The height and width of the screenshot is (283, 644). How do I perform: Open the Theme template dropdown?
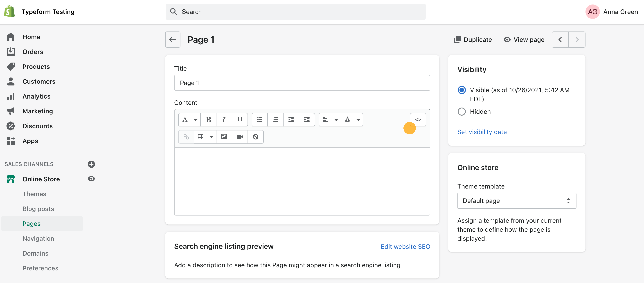[x=517, y=201]
